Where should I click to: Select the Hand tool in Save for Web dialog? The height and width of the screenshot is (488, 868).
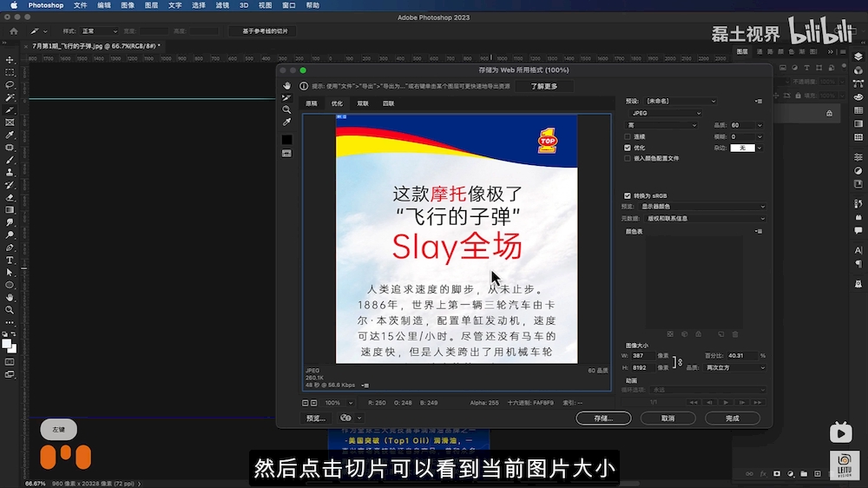point(286,85)
